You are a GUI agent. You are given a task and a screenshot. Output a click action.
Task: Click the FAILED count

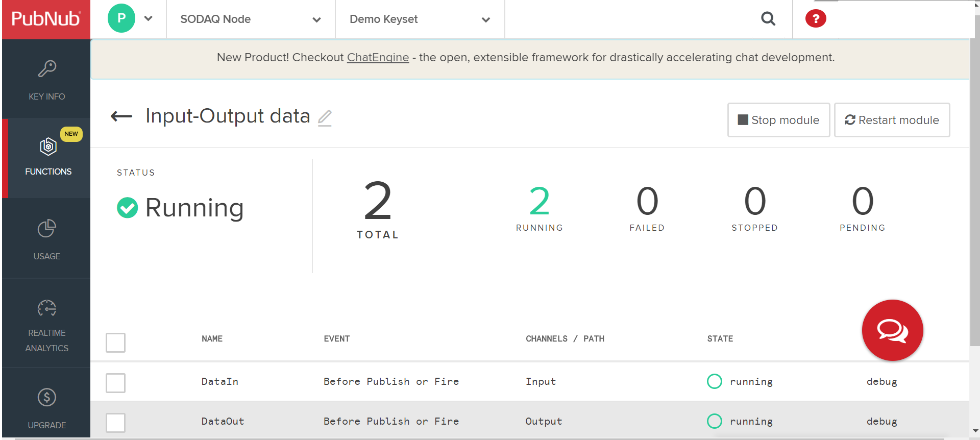tap(647, 201)
